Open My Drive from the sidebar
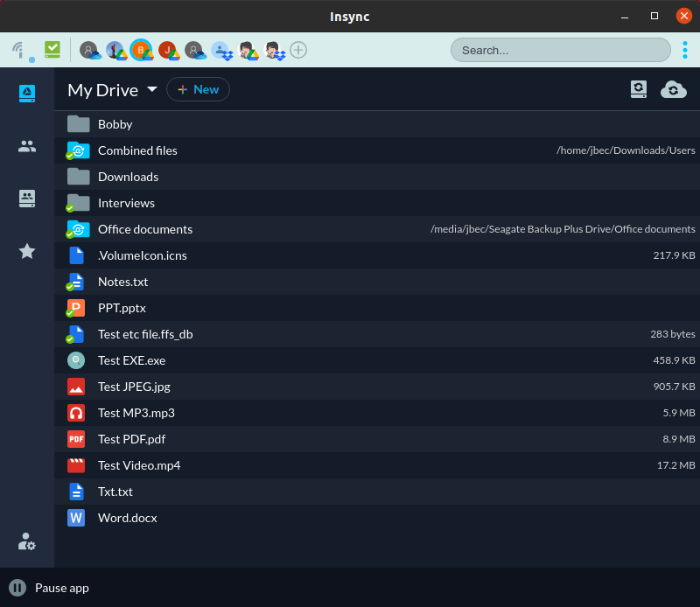Viewport: 700px width, 607px height. [27, 94]
